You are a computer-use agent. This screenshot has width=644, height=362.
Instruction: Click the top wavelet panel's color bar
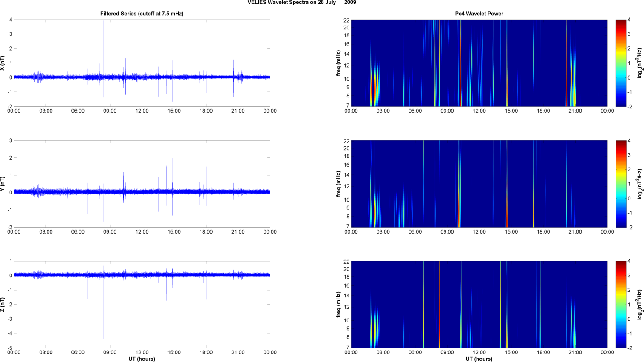[621, 63]
